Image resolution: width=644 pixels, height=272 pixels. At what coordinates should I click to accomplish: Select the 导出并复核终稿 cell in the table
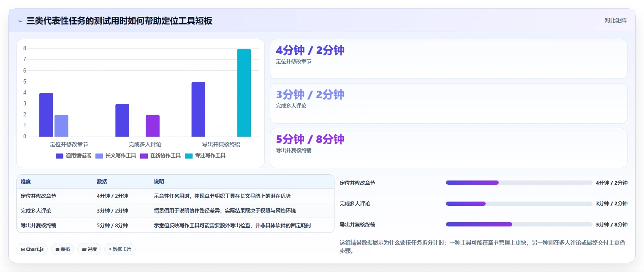coord(38,225)
